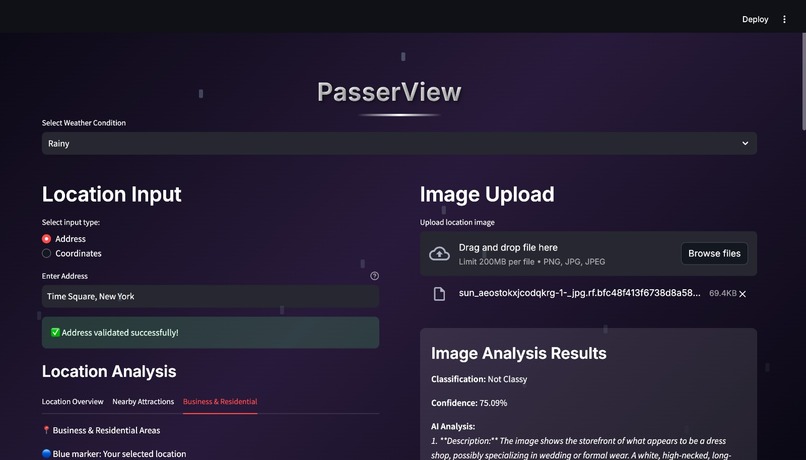Click the green checkmark validation icon
Image resolution: width=806 pixels, height=460 pixels.
(56, 333)
